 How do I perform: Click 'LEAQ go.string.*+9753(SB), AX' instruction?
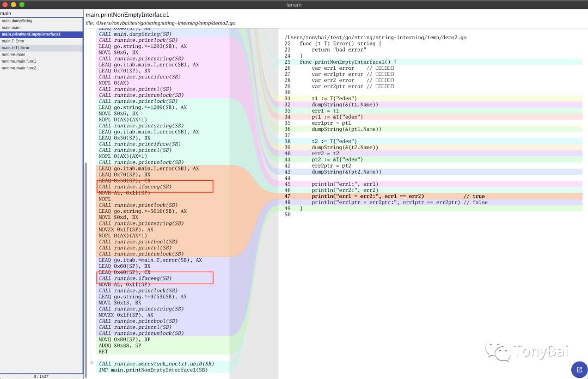(143, 296)
